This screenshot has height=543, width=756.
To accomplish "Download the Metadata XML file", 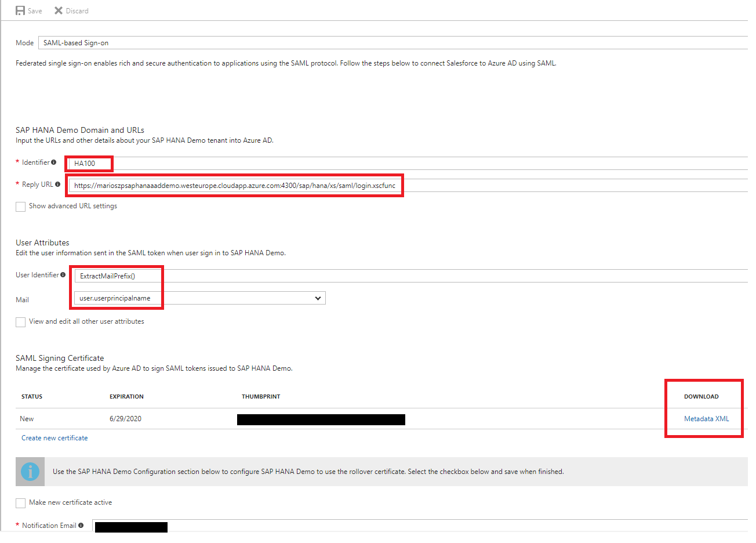I will click(706, 419).
